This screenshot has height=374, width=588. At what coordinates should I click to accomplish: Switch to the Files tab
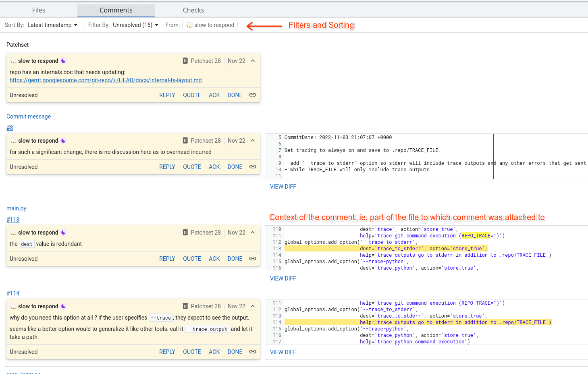pos(38,10)
